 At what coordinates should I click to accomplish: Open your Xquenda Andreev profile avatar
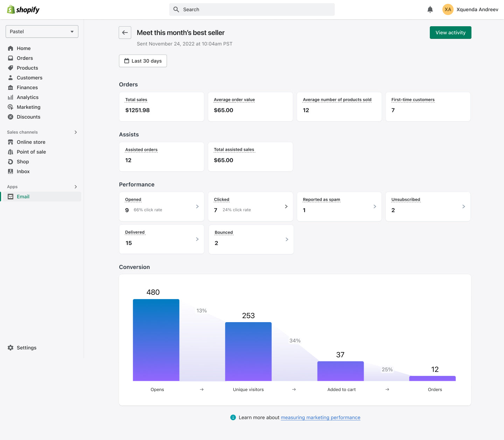click(448, 9)
